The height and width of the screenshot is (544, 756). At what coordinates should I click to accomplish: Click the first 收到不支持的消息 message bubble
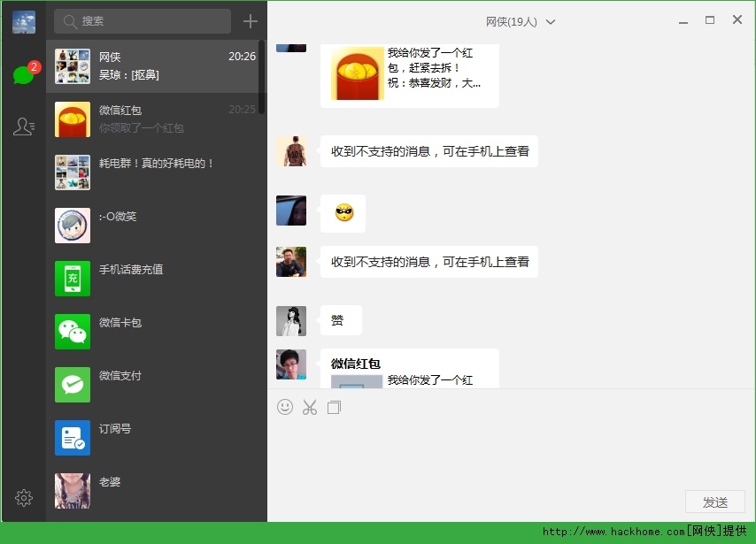[429, 151]
